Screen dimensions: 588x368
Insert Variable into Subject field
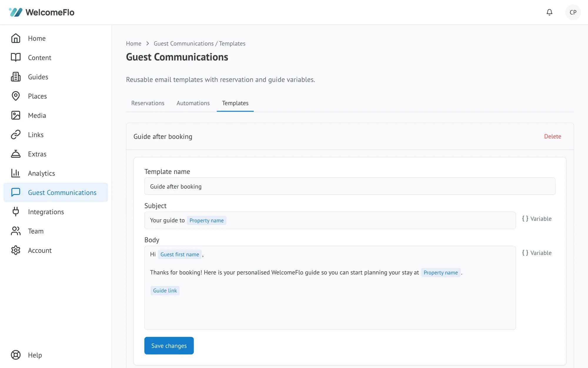537,219
